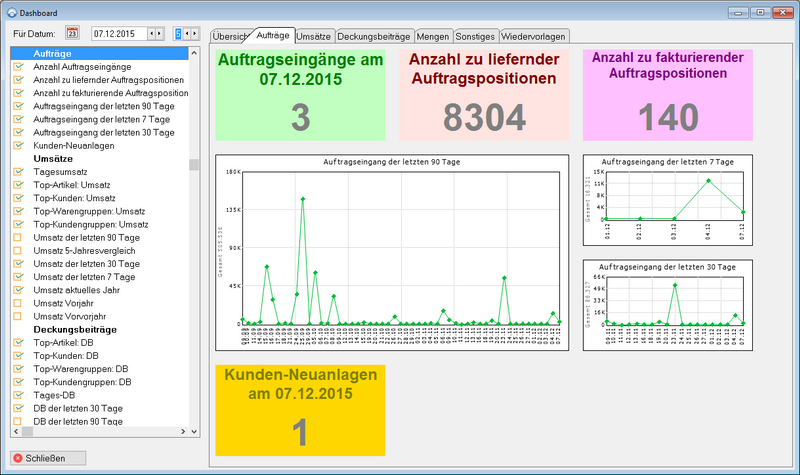Increase the number field value with right arrow
The width and height of the screenshot is (800, 475).
pos(195,33)
